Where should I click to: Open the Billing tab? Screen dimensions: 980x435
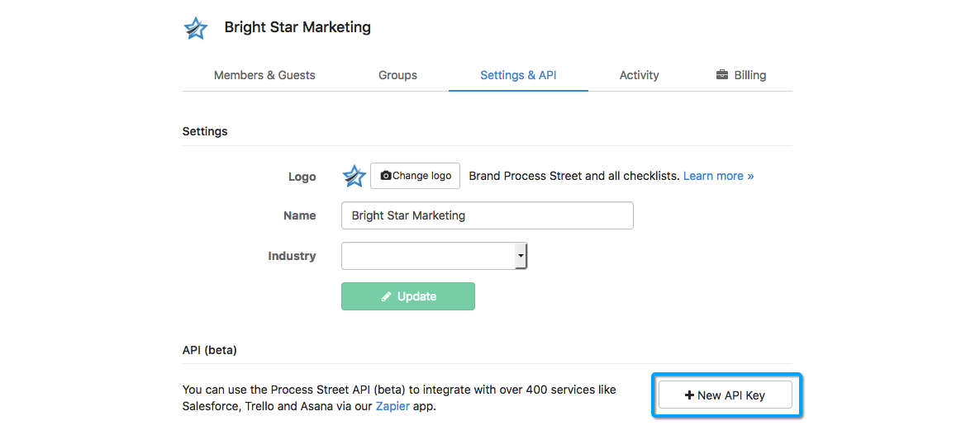(741, 75)
